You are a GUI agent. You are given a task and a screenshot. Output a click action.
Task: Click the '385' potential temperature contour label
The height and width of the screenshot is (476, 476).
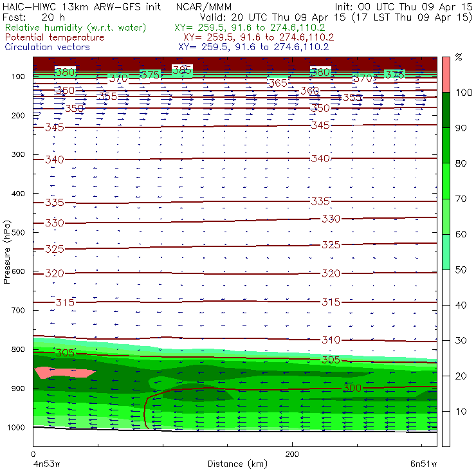[182, 70]
